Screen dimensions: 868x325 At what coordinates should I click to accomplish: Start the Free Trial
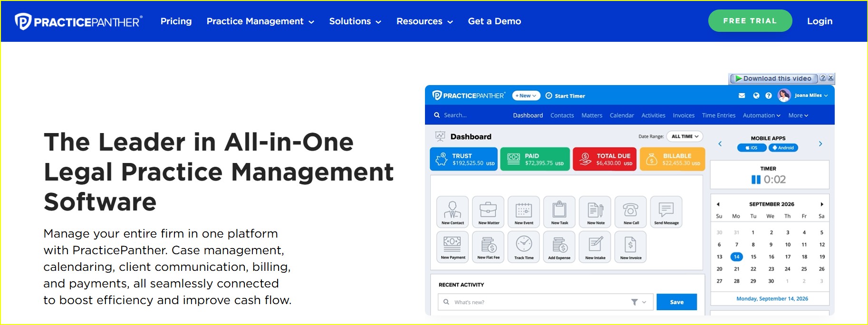pyautogui.click(x=750, y=21)
